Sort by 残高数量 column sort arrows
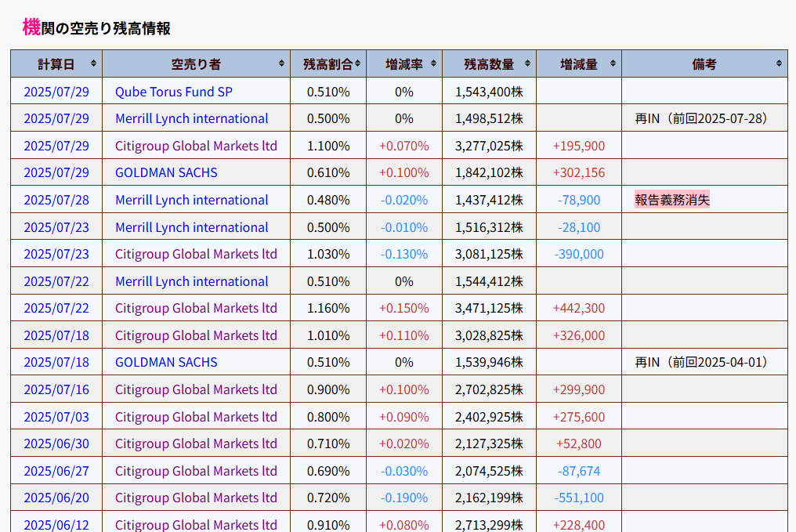Image resolution: width=796 pixels, height=532 pixels. [527, 63]
